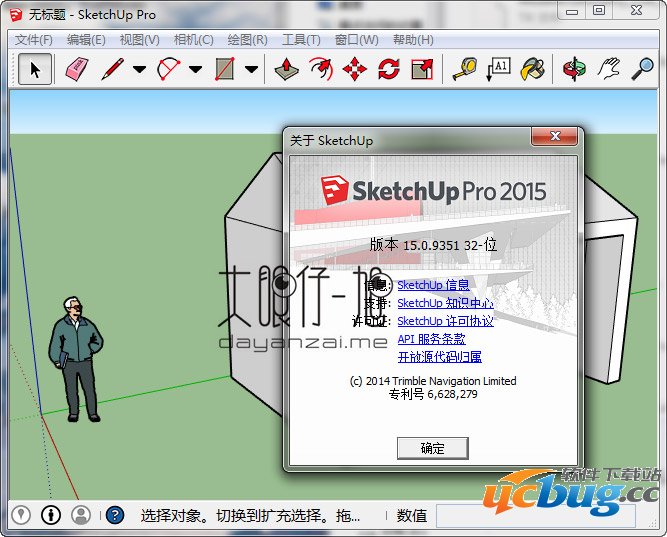The width and height of the screenshot is (667, 537).
Task: Open the 帮助(H) menu
Action: (413, 40)
